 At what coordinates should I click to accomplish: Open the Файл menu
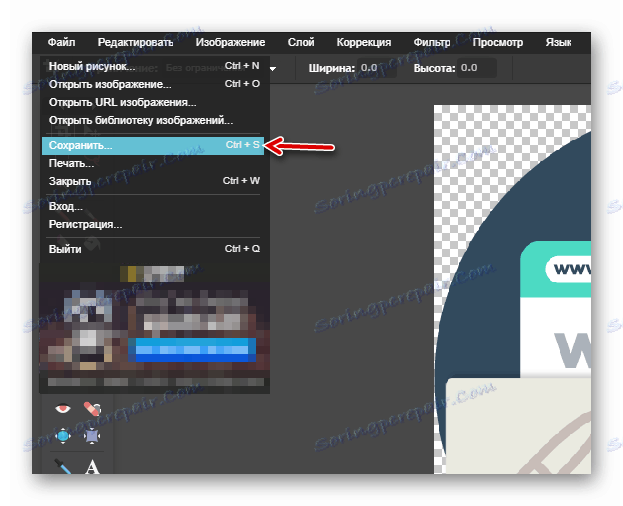point(61,42)
